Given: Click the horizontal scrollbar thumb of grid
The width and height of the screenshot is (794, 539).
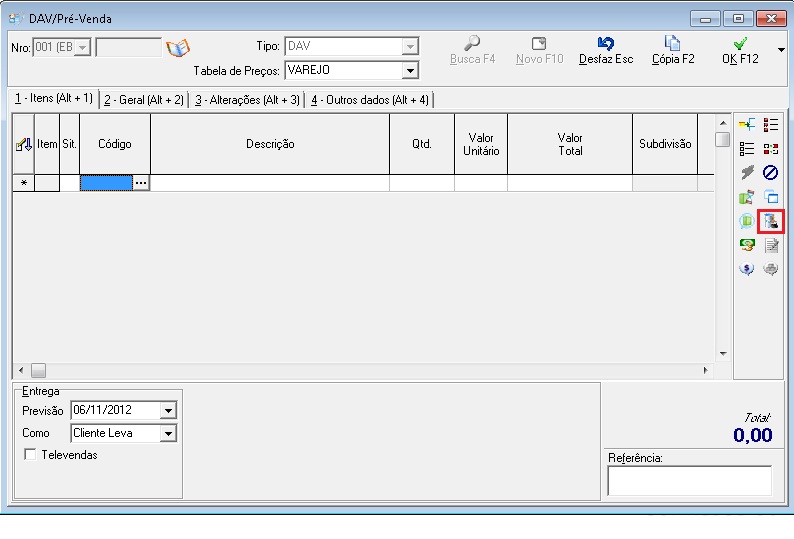Looking at the screenshot, I should point(38,370).
